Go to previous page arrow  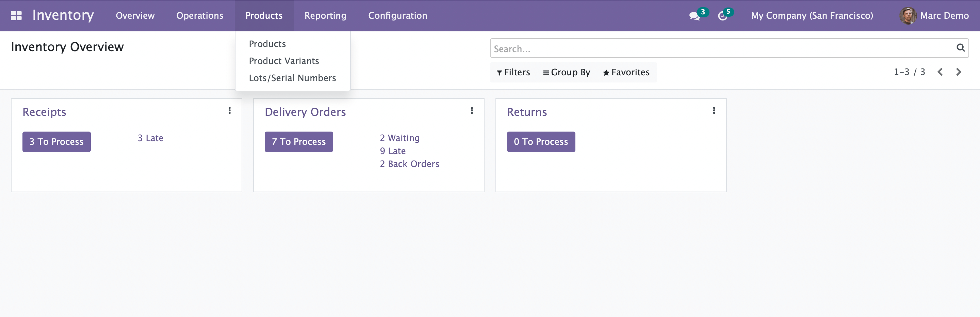coord(940,72)
